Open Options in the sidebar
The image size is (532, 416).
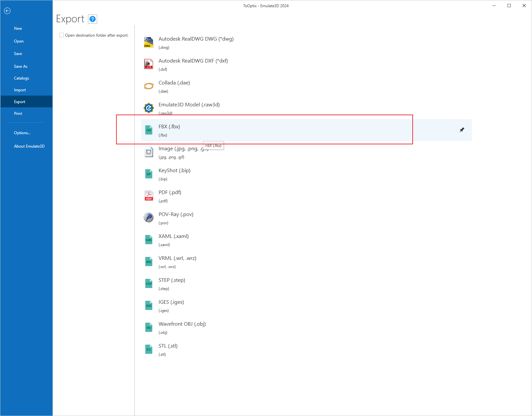point(22,133)
